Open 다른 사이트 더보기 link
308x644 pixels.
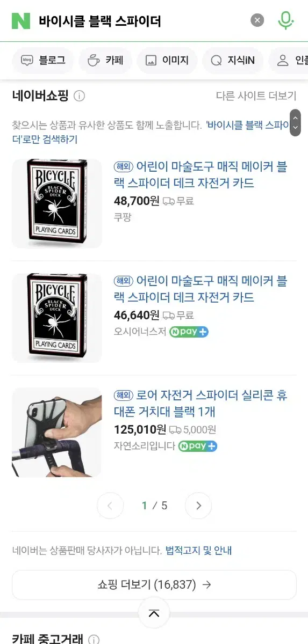click(x=256, y=96)
